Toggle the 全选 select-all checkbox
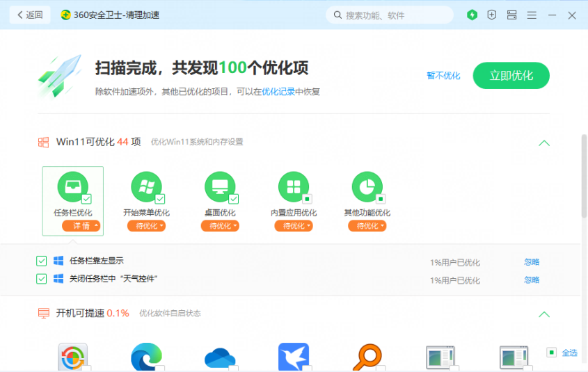Screen dimensions: 588x372 (551, 353)
